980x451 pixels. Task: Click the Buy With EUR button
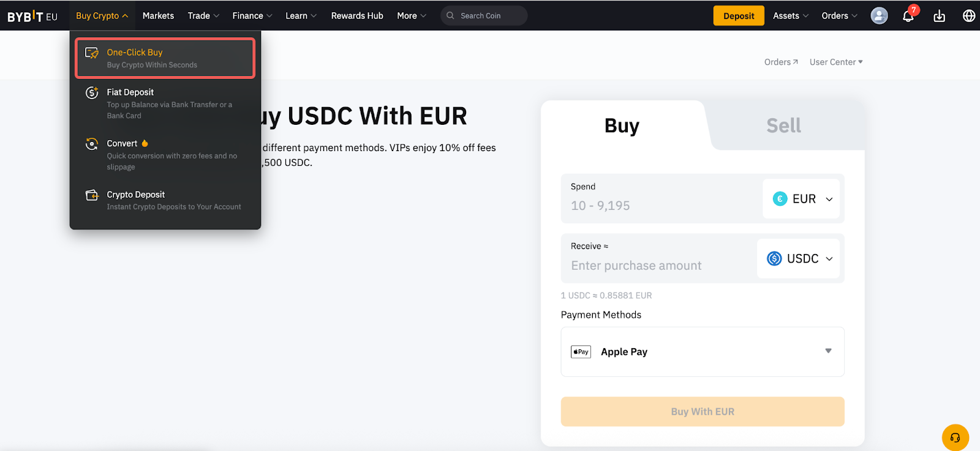[702, 412]
